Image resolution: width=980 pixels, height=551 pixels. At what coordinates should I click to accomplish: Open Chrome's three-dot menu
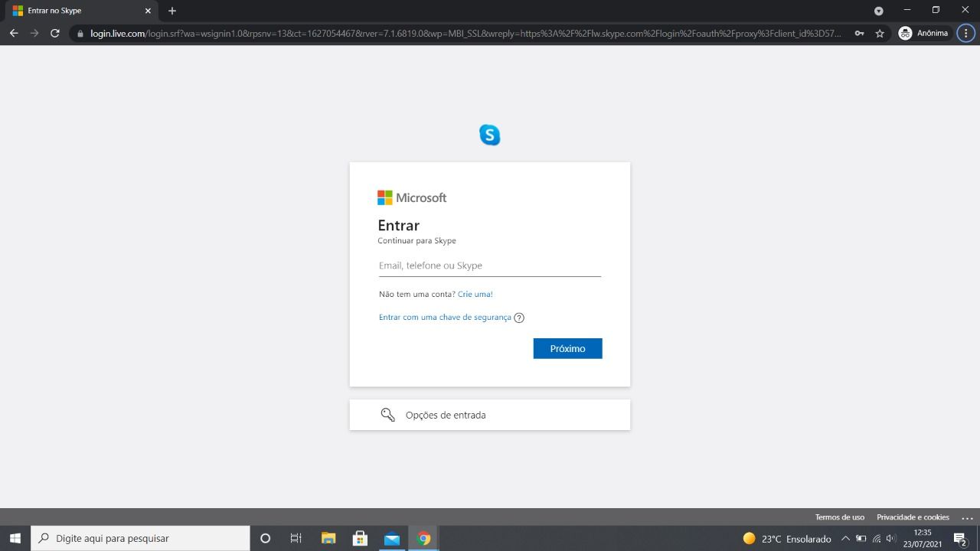[x=966, y=33]
